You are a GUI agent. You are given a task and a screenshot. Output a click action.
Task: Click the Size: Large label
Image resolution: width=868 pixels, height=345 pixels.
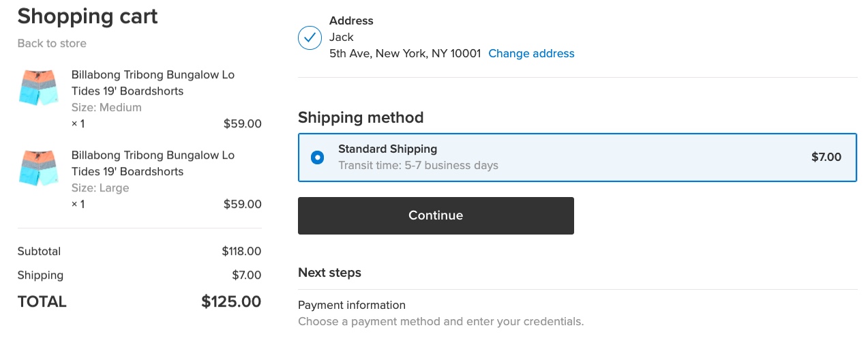point(100,187)
